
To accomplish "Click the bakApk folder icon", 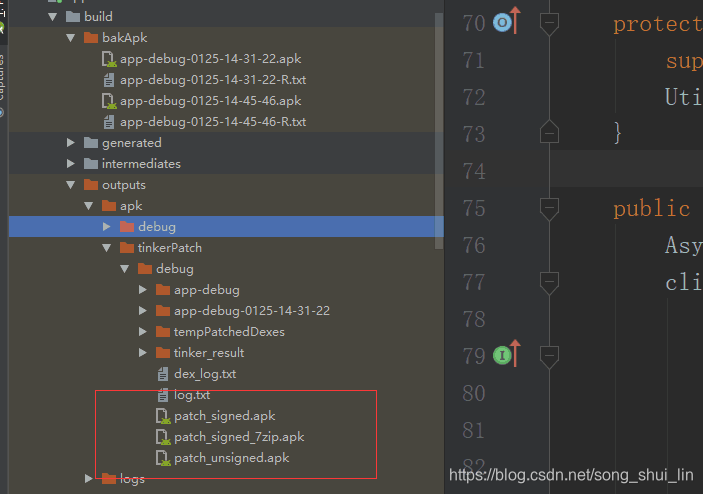I will coord(91,38).
